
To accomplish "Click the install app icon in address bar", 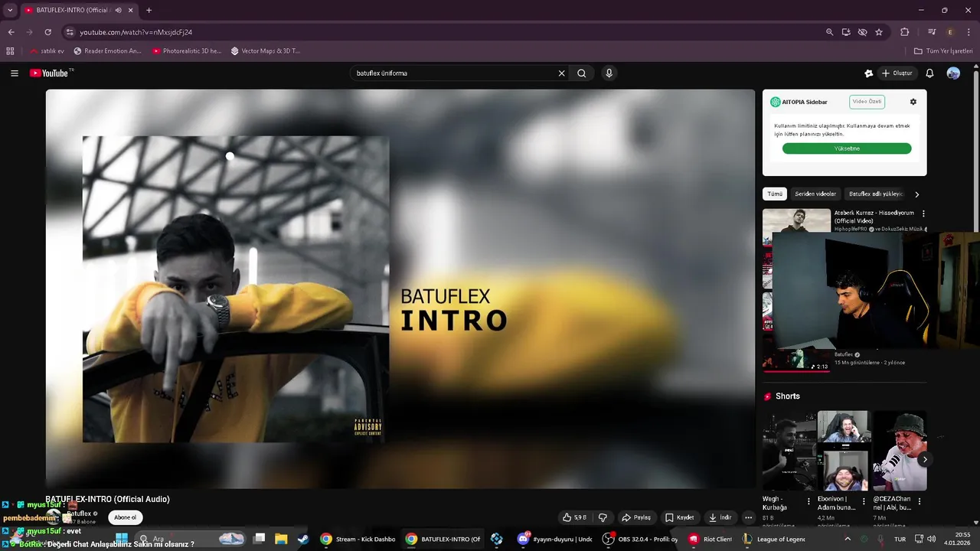I will 846,32.
